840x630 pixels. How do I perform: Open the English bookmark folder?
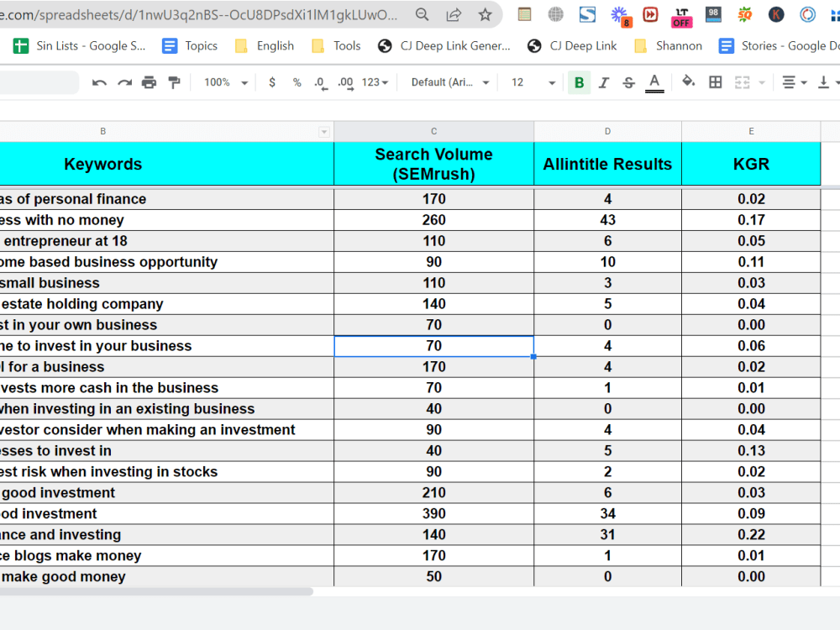pyautogui.click(x=265, y=46)
